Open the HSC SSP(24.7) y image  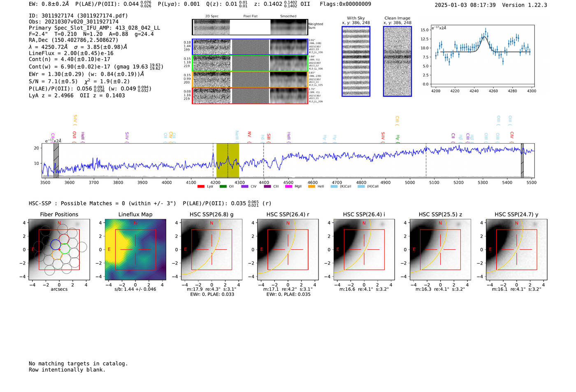pyautogui.click(x=517, y=250)
